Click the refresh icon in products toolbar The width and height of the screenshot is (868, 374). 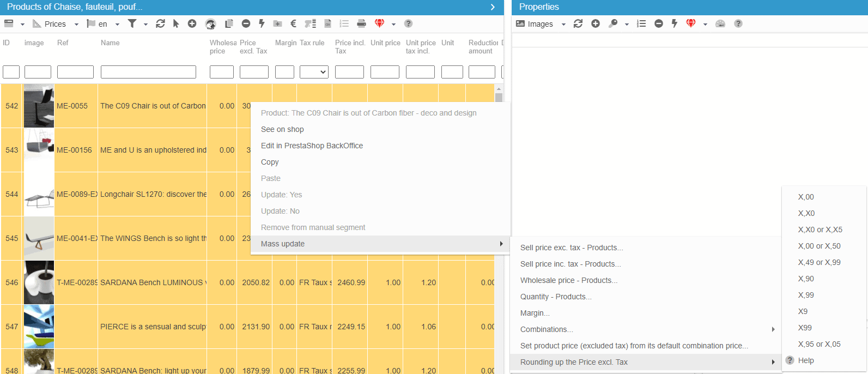(160, 23)
